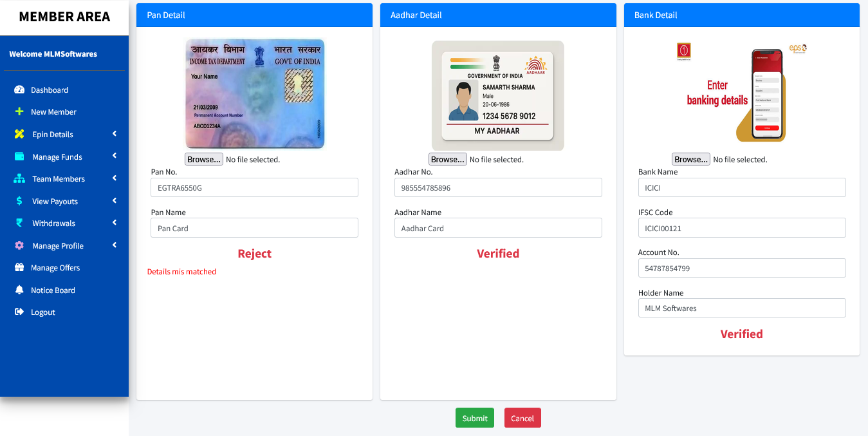Expand Withdrawals submenu chevron
Viewport: 868px width, 436px height.
pos(115,223)
